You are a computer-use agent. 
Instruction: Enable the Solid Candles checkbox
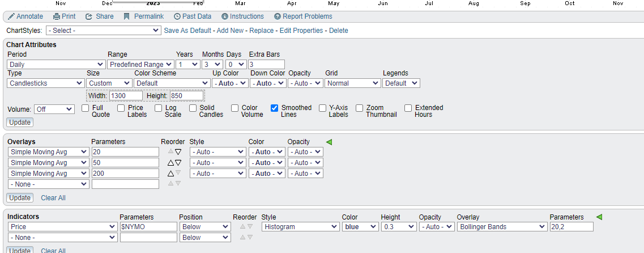(x=193, y=108)
